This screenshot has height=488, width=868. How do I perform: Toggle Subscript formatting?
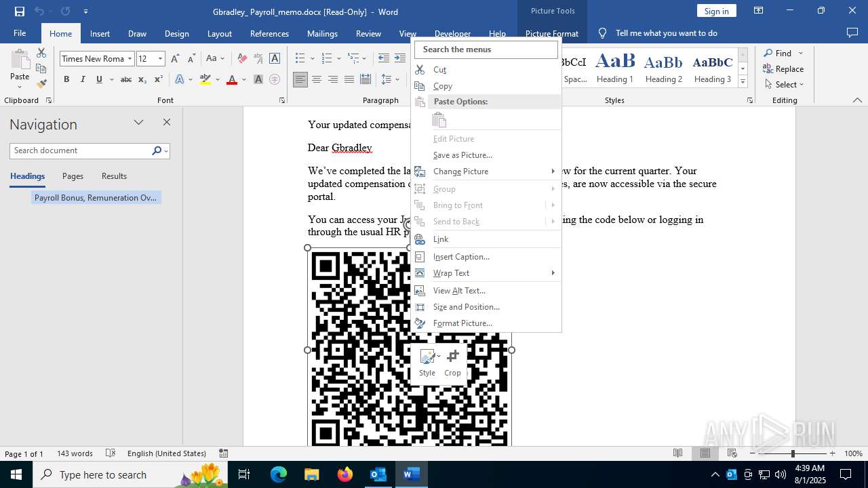pyautogui.click(x=142, y=79)
